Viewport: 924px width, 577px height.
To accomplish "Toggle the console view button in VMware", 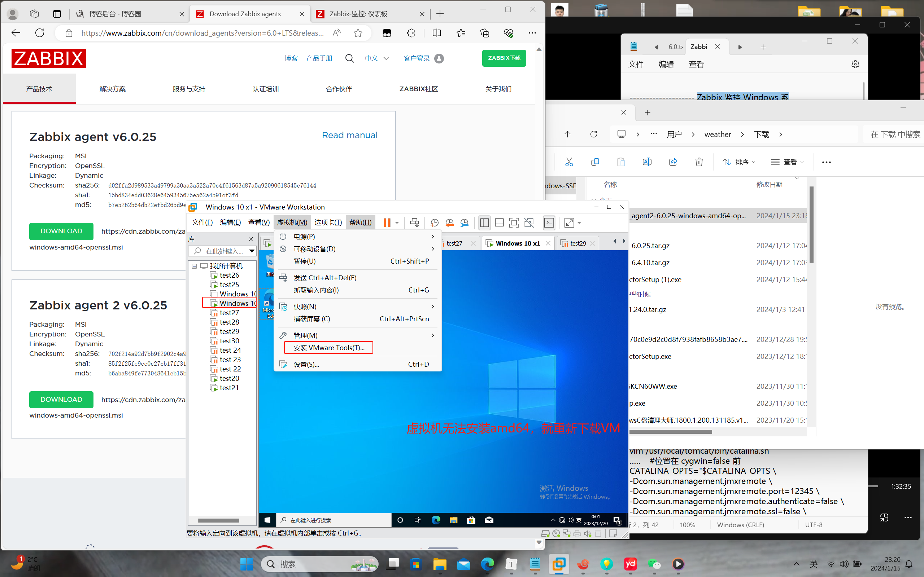I will coord(549,223).
